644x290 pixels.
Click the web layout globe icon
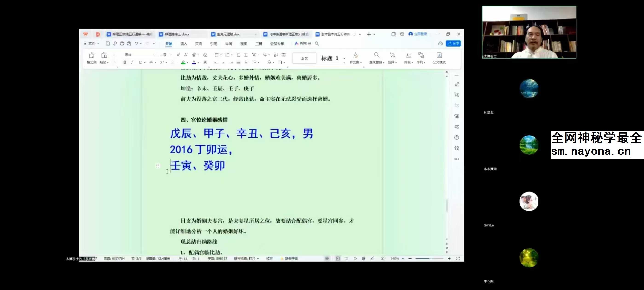[364, 258]
